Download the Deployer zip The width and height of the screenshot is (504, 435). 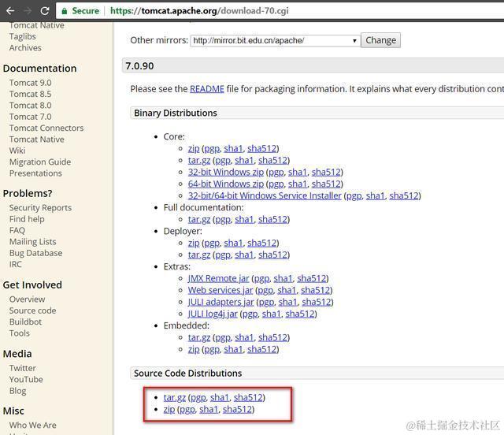tap(194, 243)
